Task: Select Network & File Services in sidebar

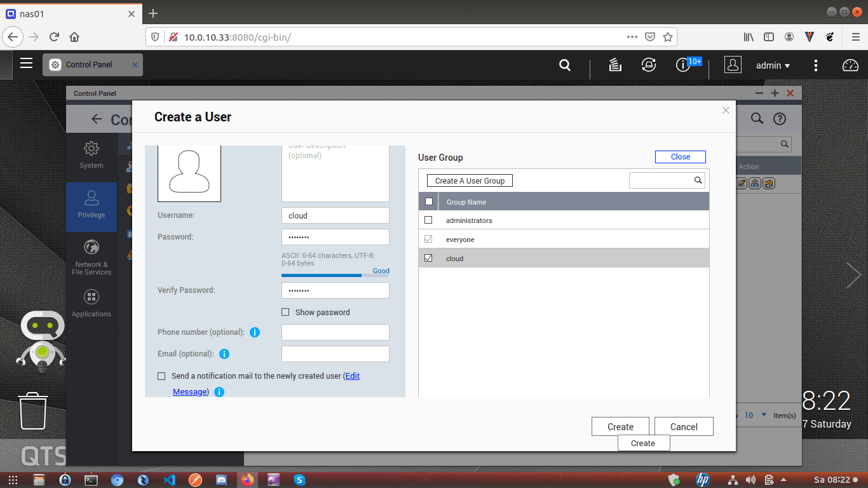Action: [x=92, y=257]
